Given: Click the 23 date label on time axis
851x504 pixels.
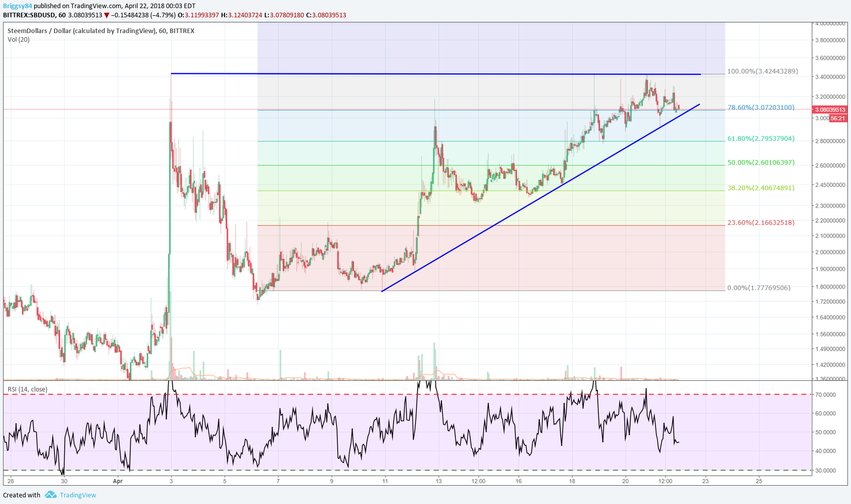Looking at the screenshot, I should [x=705, y=481].
